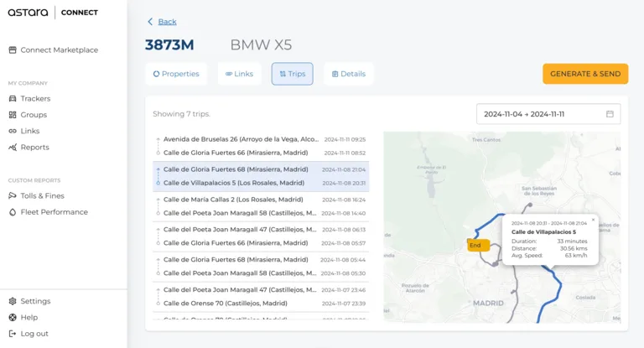Open Links in the sidebar

coord(24,131)
